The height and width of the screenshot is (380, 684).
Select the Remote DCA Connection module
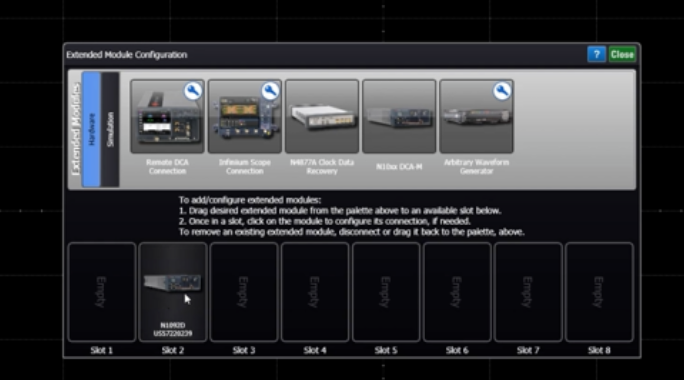click(167, 116)
